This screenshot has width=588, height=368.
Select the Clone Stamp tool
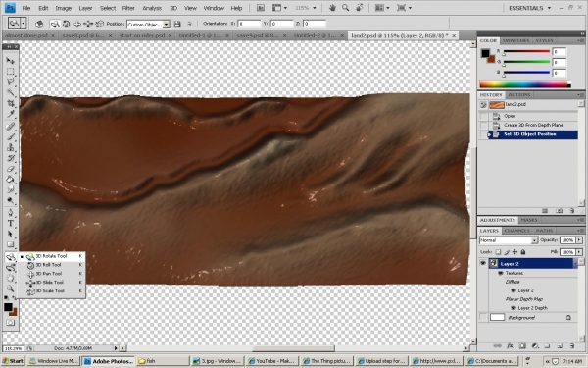[x=10, y=147]
